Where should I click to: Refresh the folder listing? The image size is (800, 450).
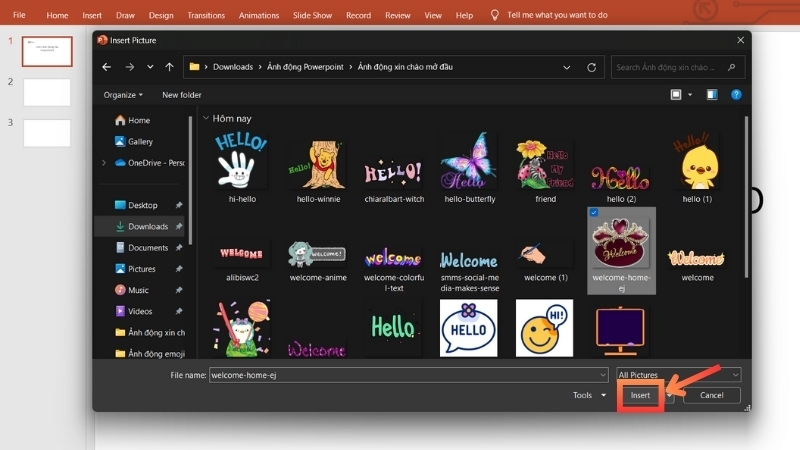tap(591, 67)
